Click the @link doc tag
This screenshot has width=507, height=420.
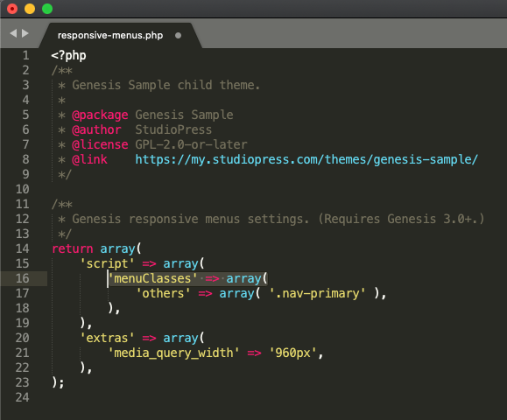coord(89,159)
